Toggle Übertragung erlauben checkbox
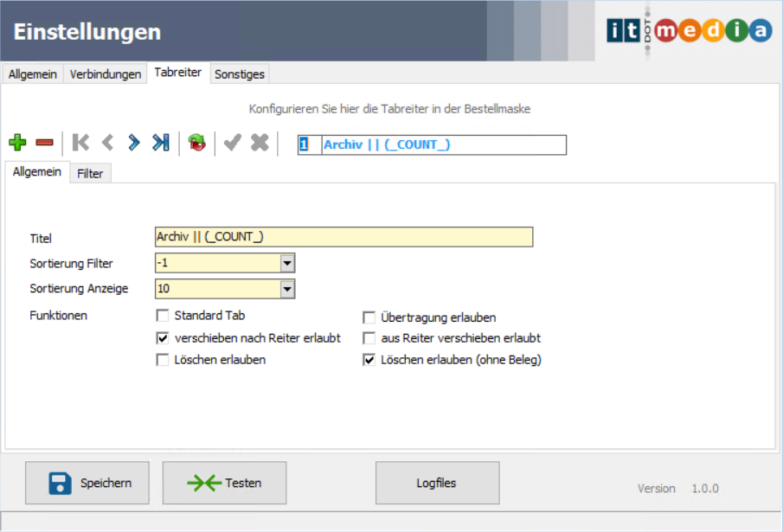783x532 pixels. (x=369, y=317)
